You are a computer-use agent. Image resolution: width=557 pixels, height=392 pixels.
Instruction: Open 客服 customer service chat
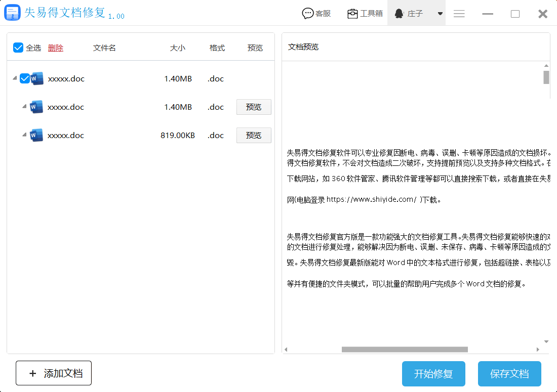click(x=316, y=14)
